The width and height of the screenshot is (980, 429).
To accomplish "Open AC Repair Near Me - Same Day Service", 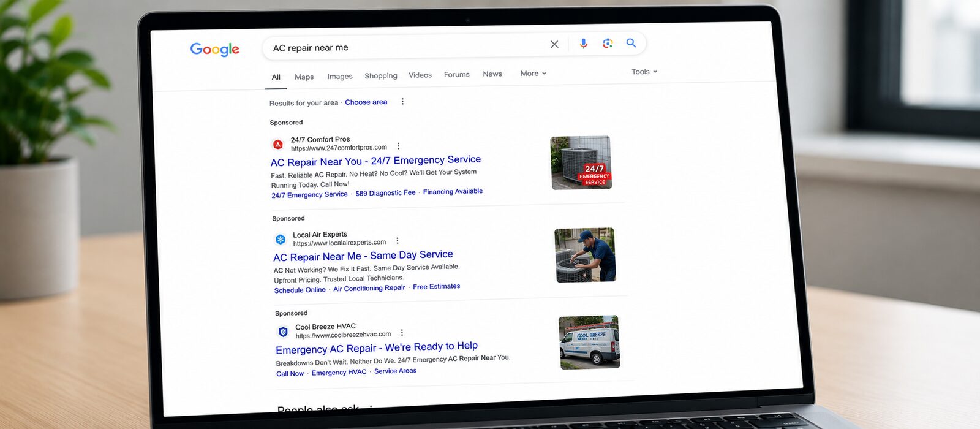I will coord(363,256).
